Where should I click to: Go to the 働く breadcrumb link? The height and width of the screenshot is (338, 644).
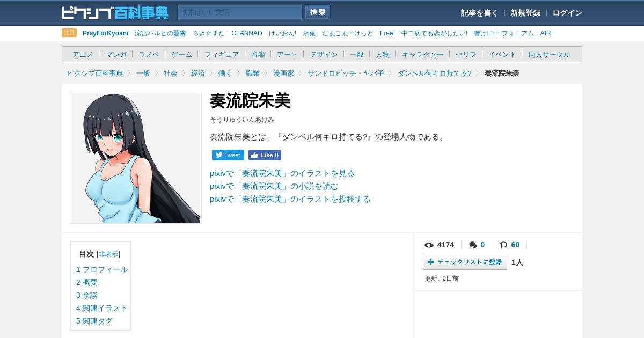pyautogui.click(x=225, y=73)
